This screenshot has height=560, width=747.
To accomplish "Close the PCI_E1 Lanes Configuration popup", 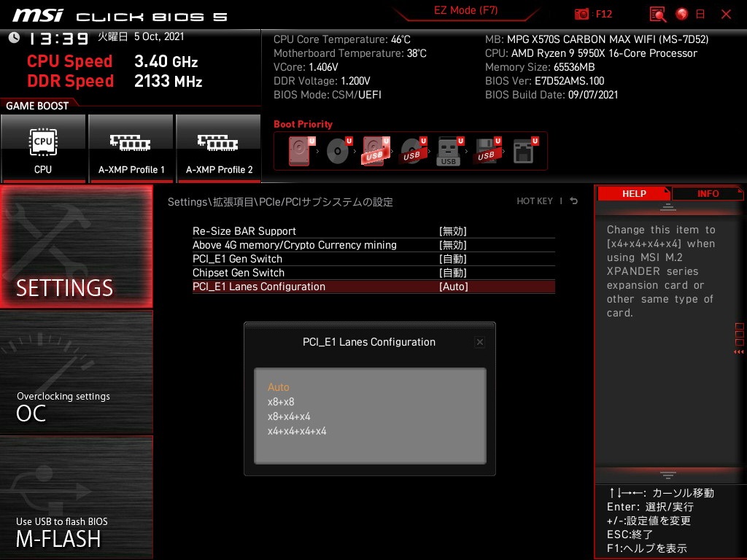I will pyautogui.click(x=480, y=342).
